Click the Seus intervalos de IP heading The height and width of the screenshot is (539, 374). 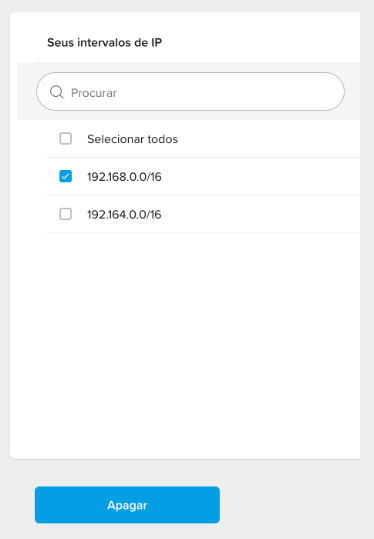point(104,43)
